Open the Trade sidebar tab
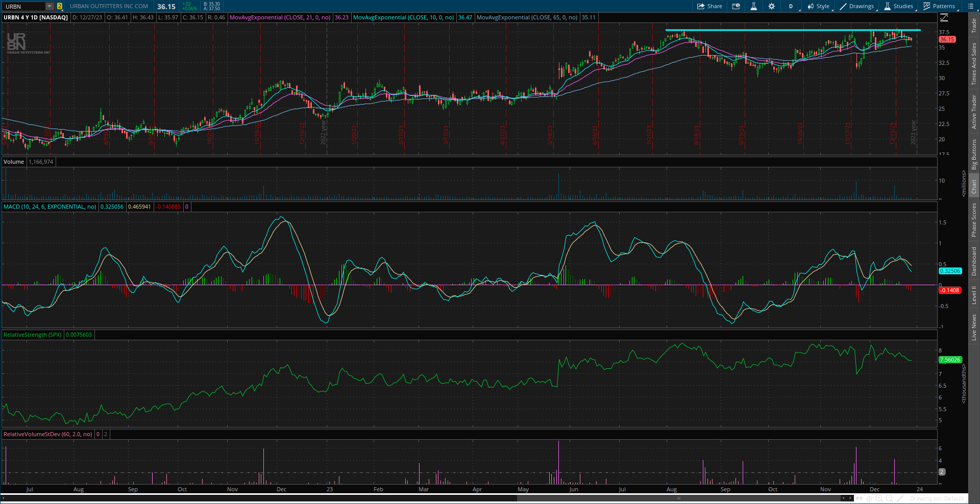 coord(974,26)
